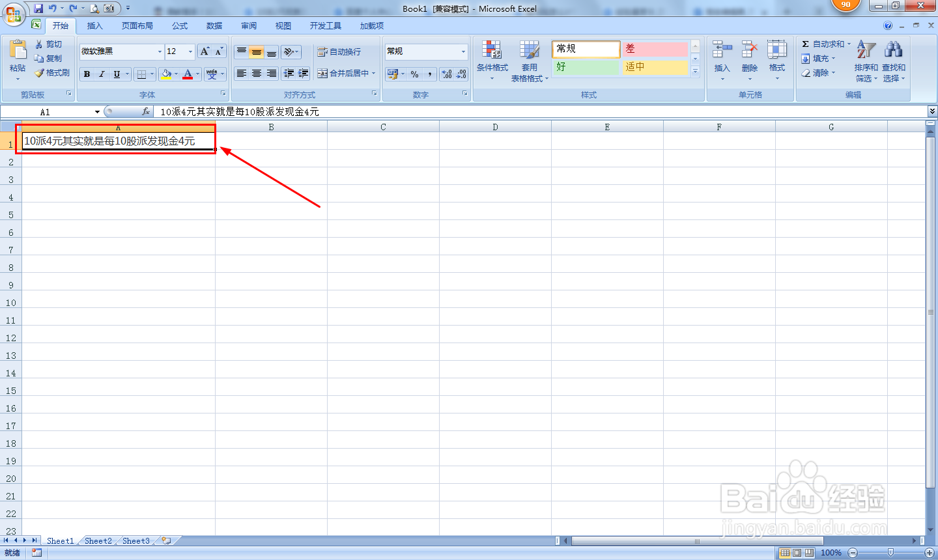The width and height of the screenshot is (938, 560).
Task: Select the 好 (Good) cell style
Action: point(586,67)
